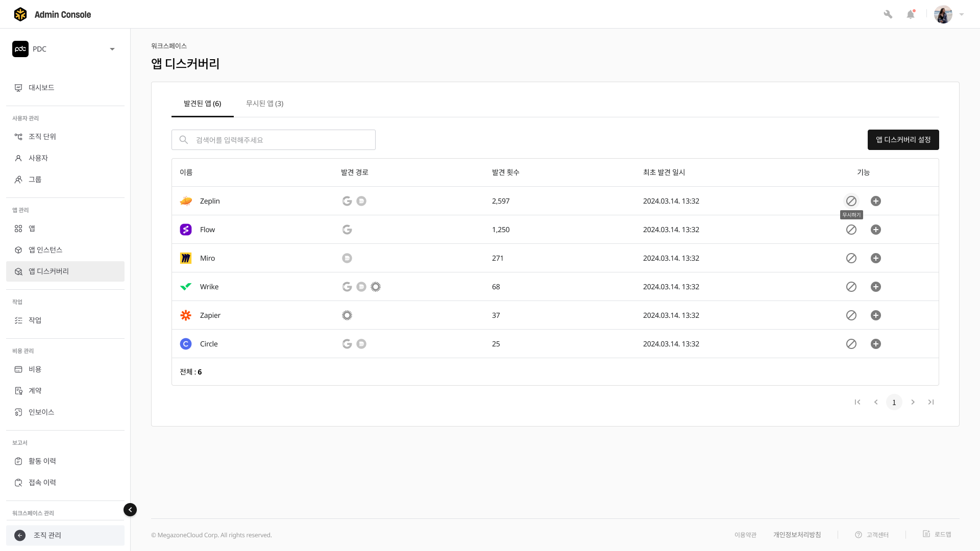The image size is (980, 551).
Task: Click the ignore icon for Zeplin
Action: (851, 201)
